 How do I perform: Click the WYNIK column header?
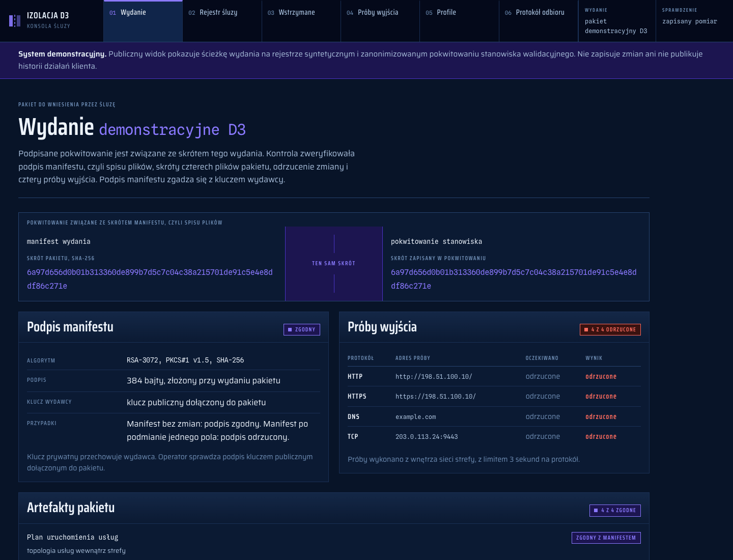point(594,358)
